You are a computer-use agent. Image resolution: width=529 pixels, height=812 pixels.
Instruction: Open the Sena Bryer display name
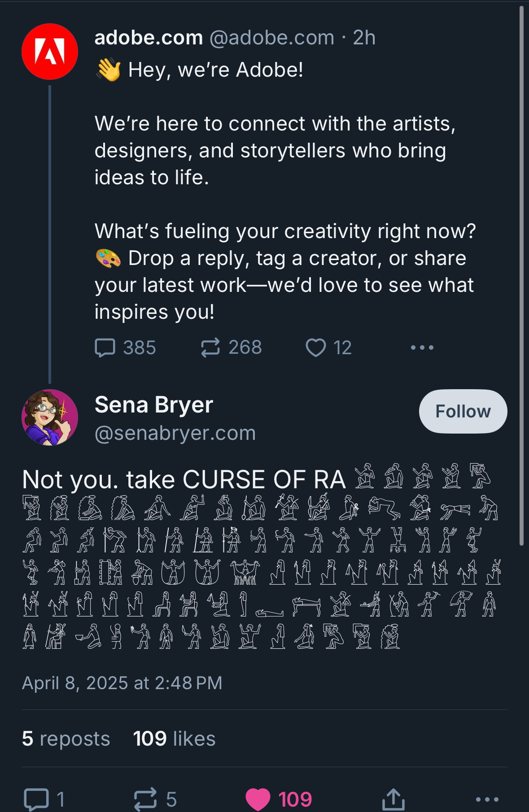[154, 404]
